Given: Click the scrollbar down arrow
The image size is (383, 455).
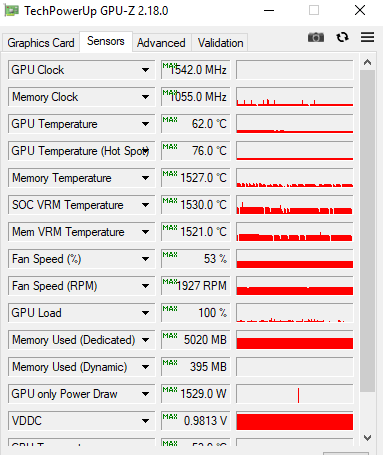Looking at the screenshot, I should (x=368, y=438).
